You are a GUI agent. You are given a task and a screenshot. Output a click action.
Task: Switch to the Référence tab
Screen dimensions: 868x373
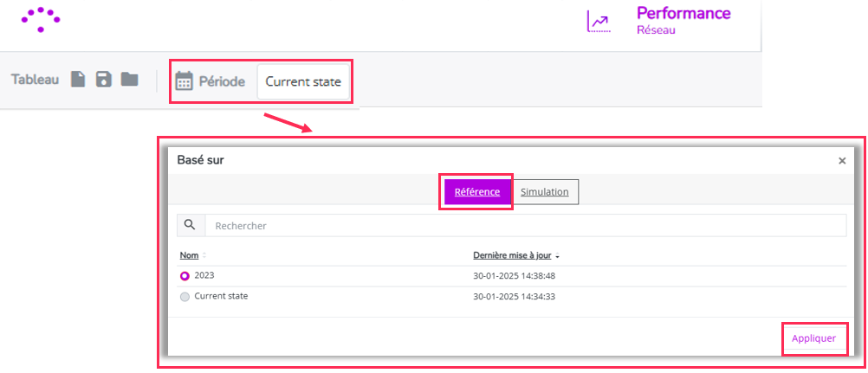click(x=477, y=192)
